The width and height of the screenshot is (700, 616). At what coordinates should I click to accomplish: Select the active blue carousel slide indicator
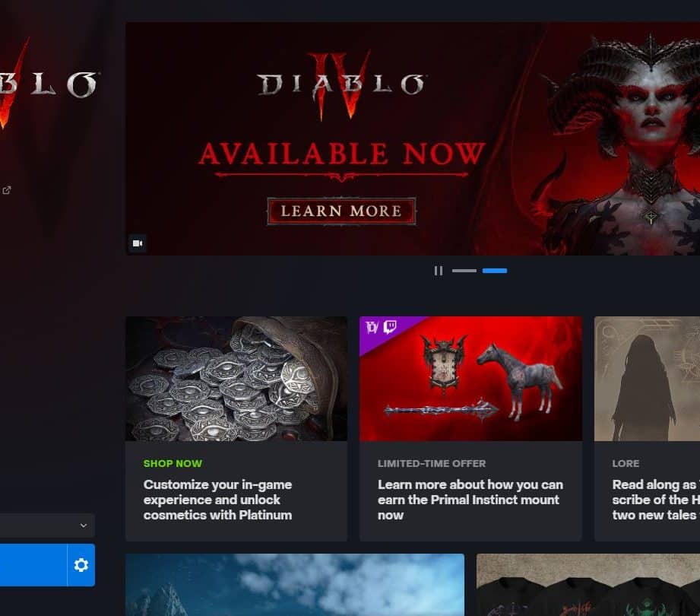[x=495, y=271]
